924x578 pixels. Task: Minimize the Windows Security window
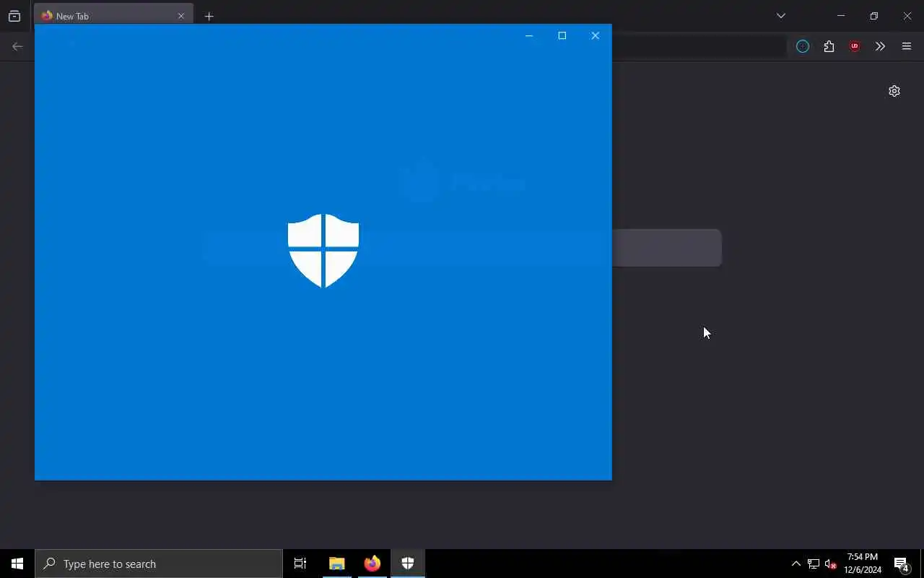point(529,35)
